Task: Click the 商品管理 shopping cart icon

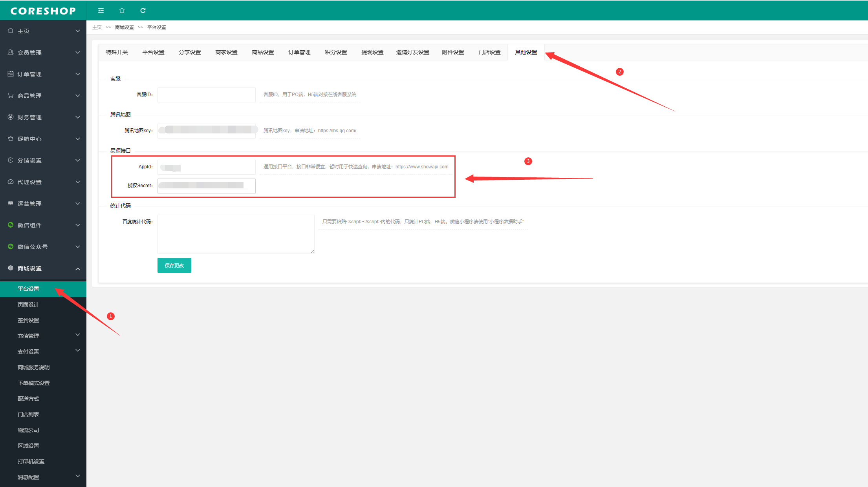Action: click(x=11, y=95)
